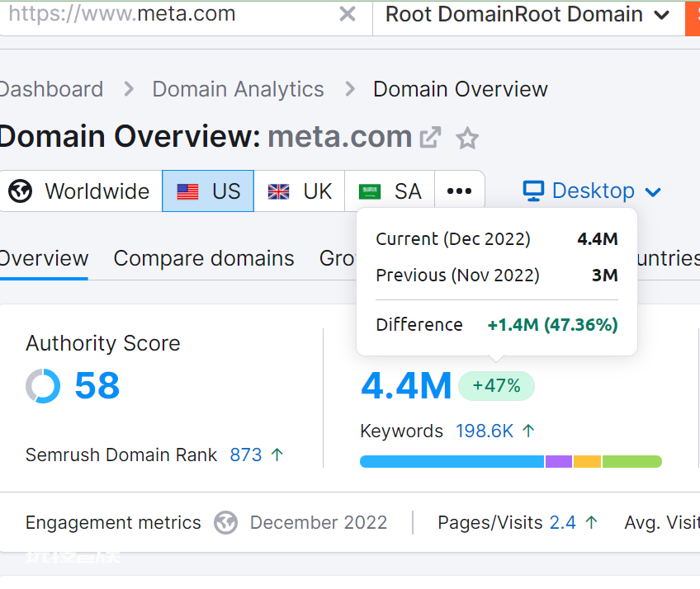
Task: Click the Authority Score heading
Action: click(102, 343)
